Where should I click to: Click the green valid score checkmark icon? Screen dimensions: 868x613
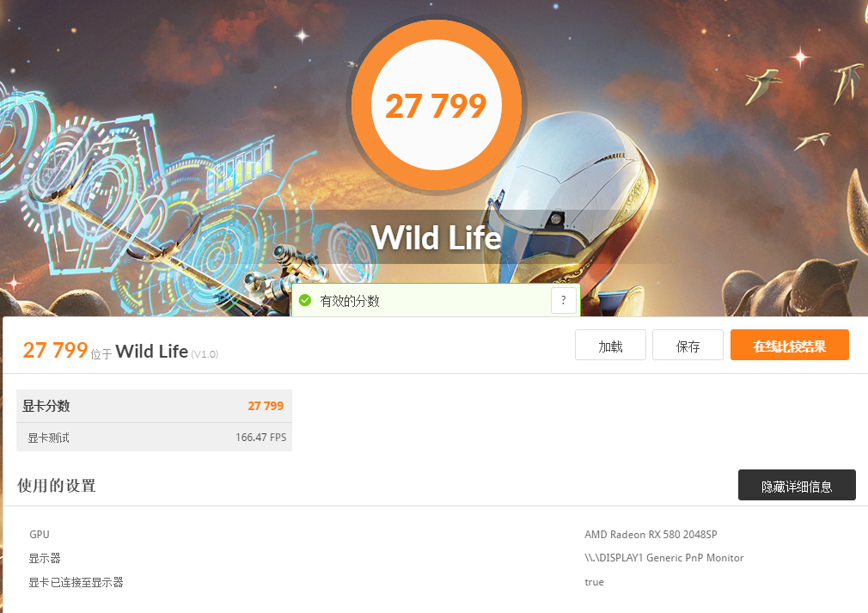tap(305, 301)
